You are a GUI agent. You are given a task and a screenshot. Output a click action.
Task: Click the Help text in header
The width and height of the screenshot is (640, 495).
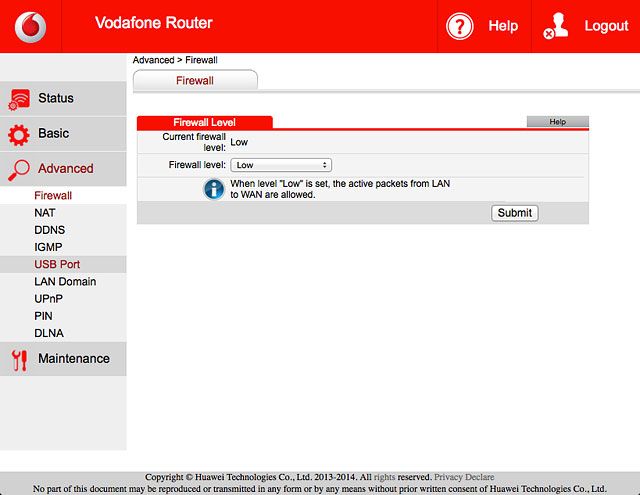(503, 26)
